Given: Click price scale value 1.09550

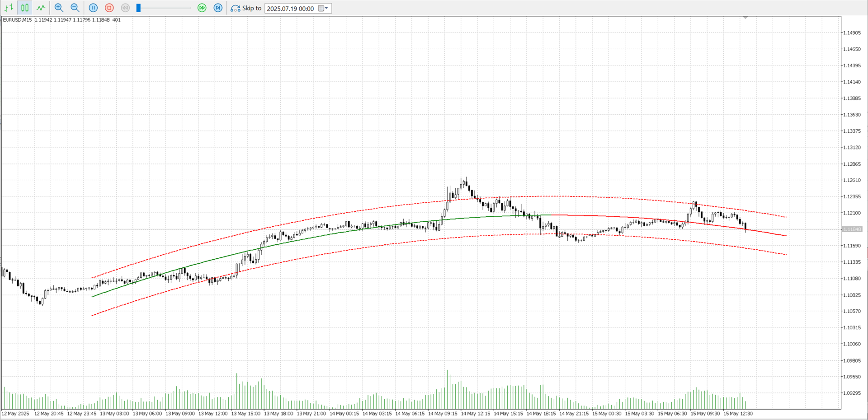Looking at the screenshot, I should [x=852, y=377].
